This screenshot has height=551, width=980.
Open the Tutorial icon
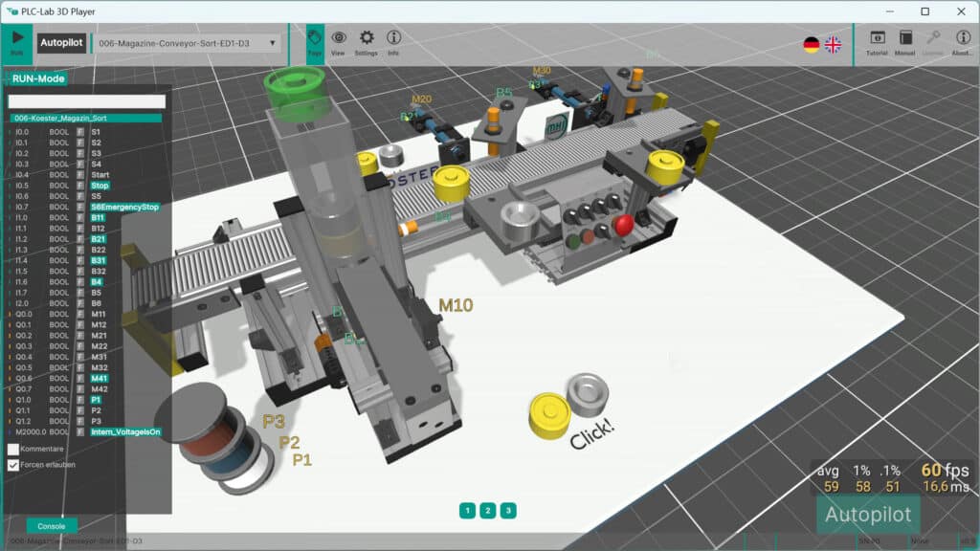[877, 42]
